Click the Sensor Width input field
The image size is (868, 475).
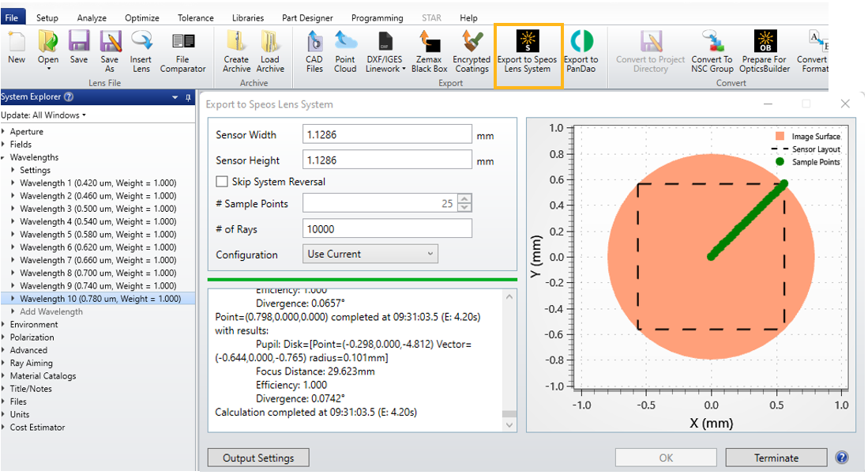click(x=387, y=134)
